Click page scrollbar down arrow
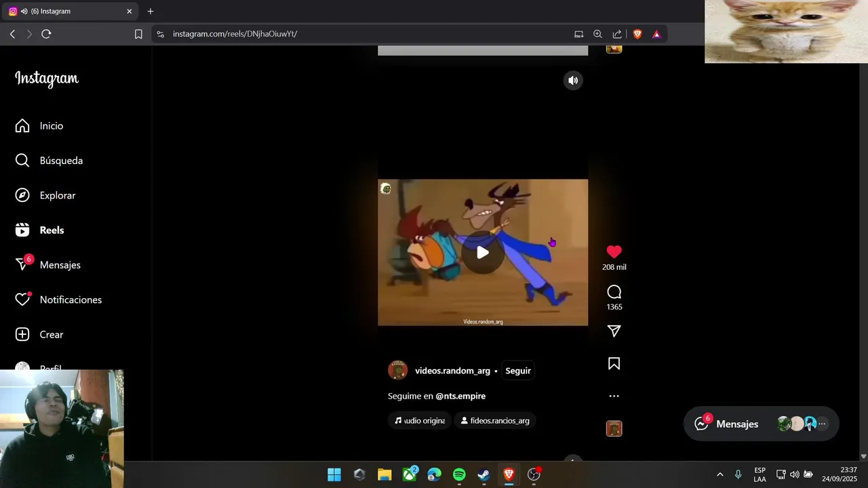Screen dimensions: 868x488 coord(863,457)
